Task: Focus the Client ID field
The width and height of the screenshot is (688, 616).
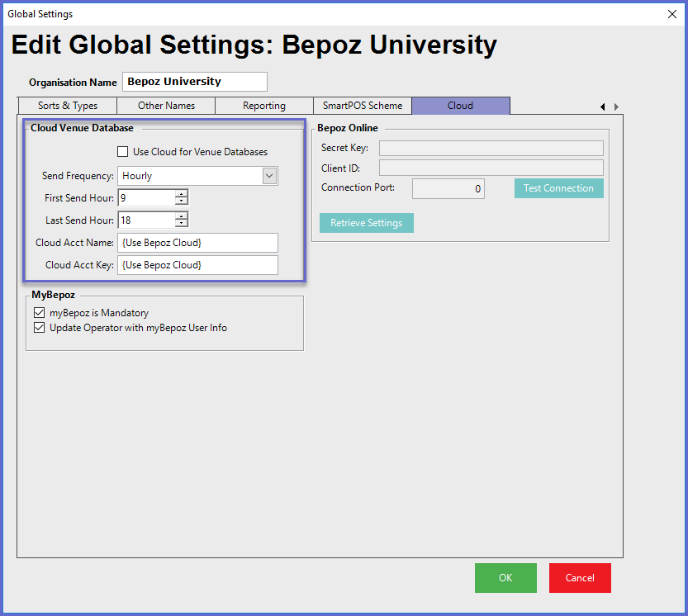Action: 491,168
